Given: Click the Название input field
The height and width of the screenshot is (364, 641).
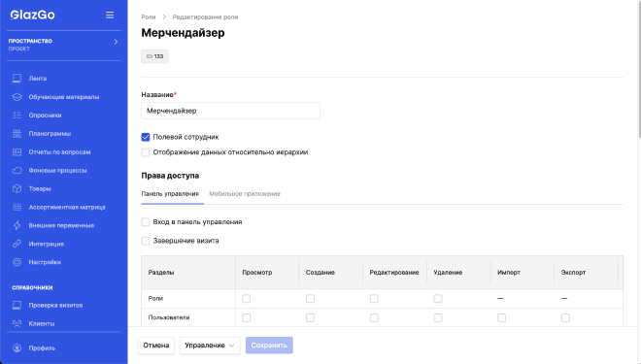Looking at the screenshot, I should [230, 111].
